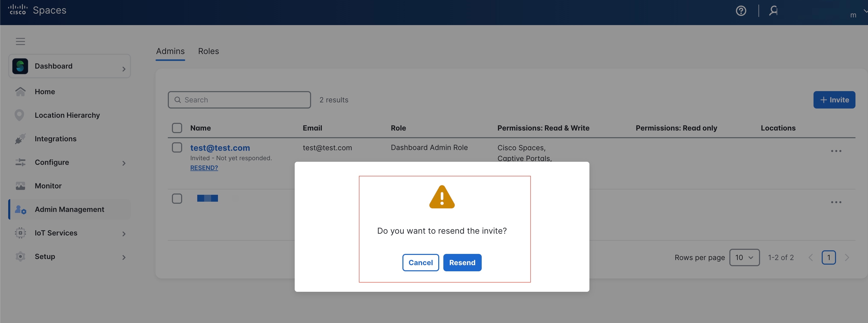Open the Rows per page dropdown
This screenshot has width=868, height=323.
744,257
